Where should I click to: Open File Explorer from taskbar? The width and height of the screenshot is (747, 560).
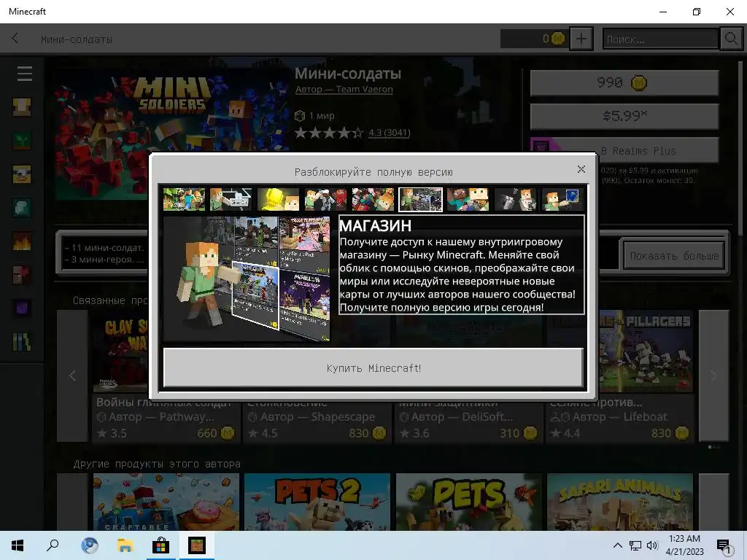(125, 545)
